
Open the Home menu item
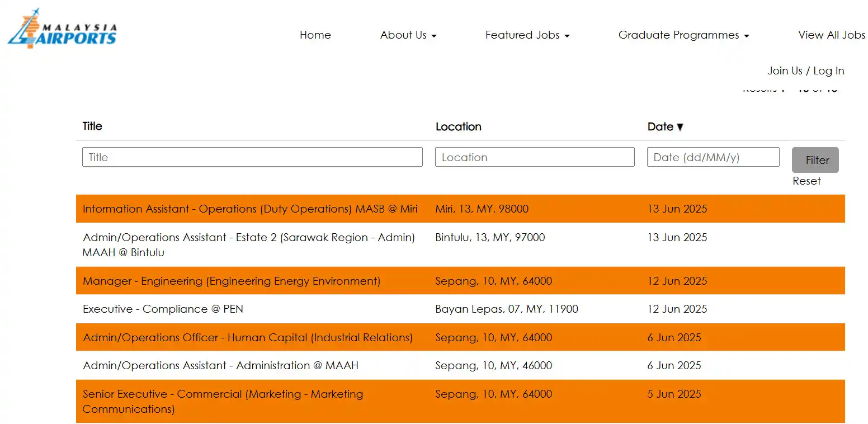pyautogui.click(x=315, y=35)
